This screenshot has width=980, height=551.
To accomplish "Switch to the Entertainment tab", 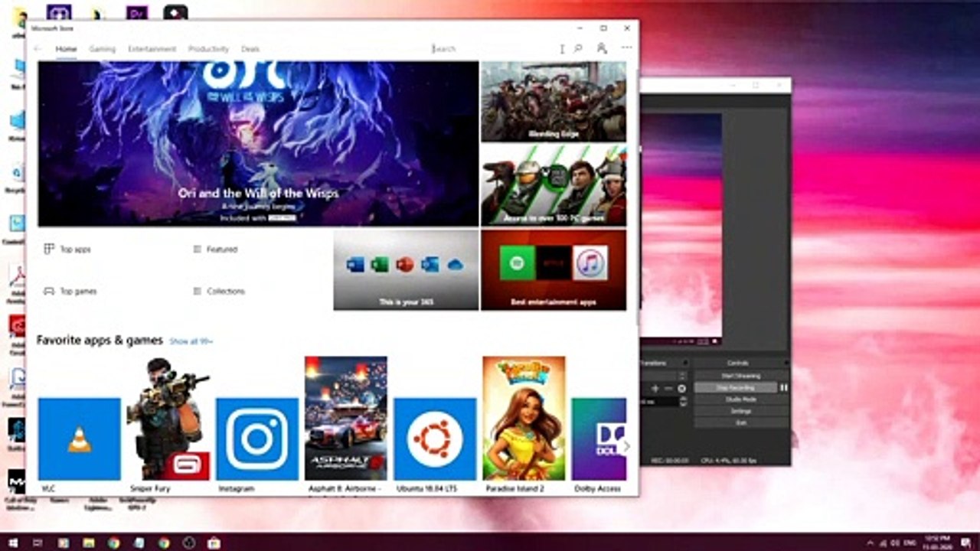I will (x=152, y=49).
